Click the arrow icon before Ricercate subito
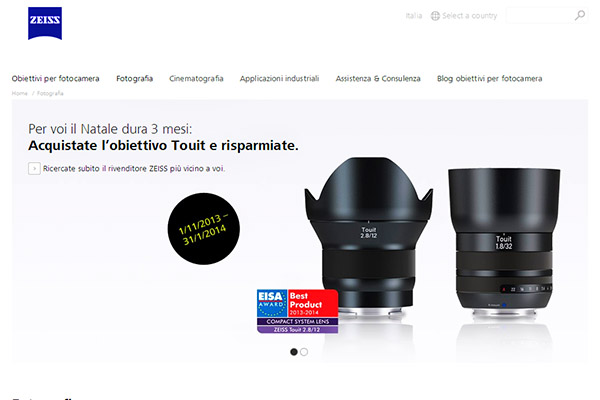600x400 pixels. click(34, 168)
